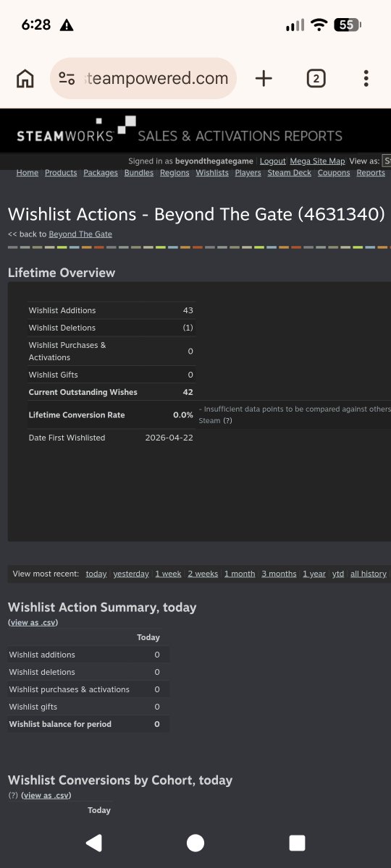This screenshot has width=391, height=868.
Task: Open site settings icon in address bar
Action: pyautogui.click(x=67, y=78)
